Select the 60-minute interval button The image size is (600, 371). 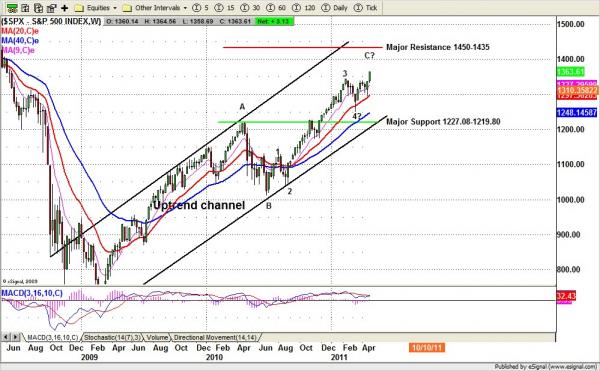(x=276, y=8)
